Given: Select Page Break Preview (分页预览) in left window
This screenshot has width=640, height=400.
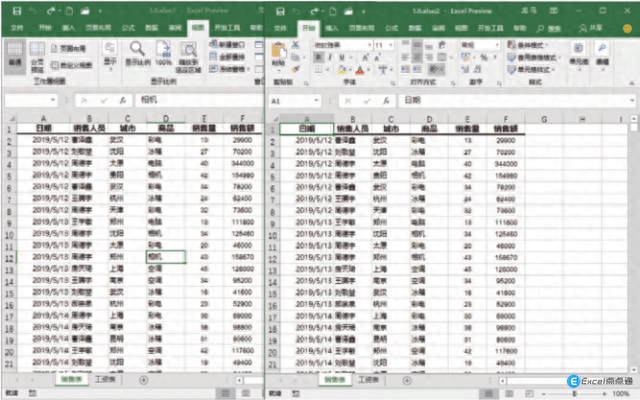Looking at the screenshot, I should (x=37, y=57).
